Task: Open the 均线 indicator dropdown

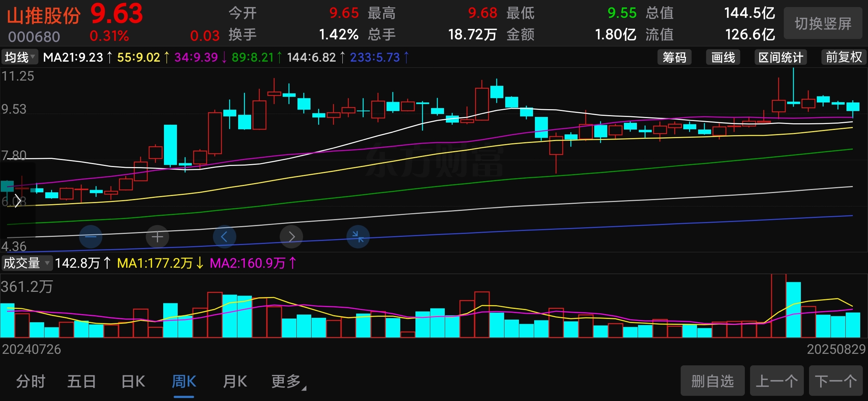Action: click(20, 57)
